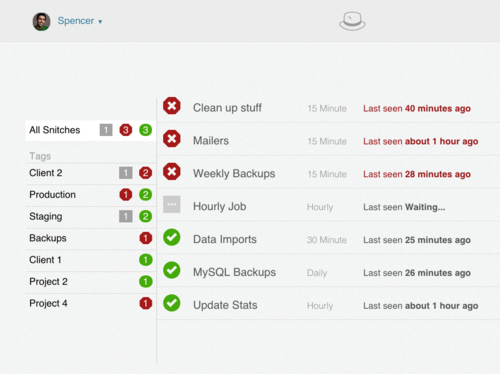Filter by the Production tag
Image resolution: width=500 pixels, height=374 pixels.
(91, 195)
